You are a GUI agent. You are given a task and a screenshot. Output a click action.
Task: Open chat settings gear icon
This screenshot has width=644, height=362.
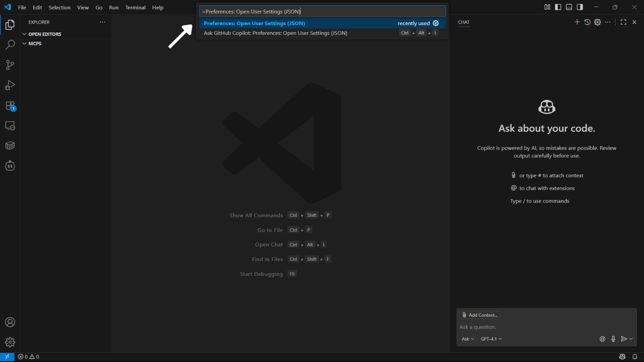click(x=598, y=22)
